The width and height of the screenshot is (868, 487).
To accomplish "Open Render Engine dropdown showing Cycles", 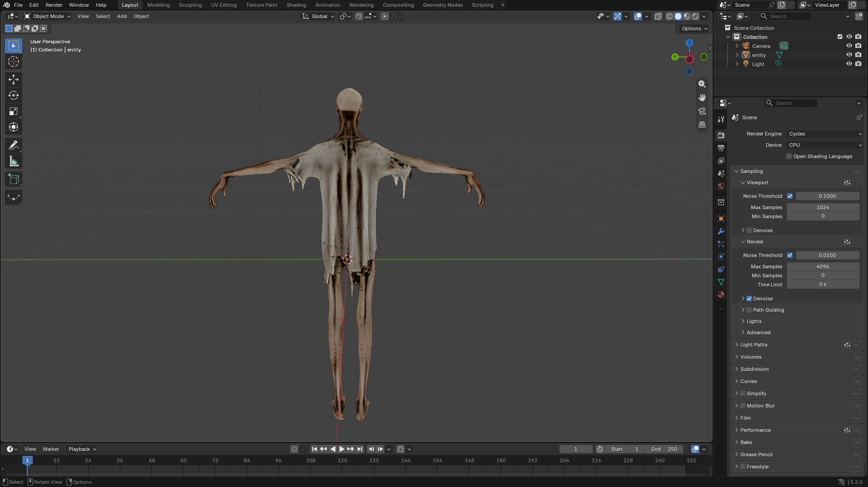I will (825, 134).
